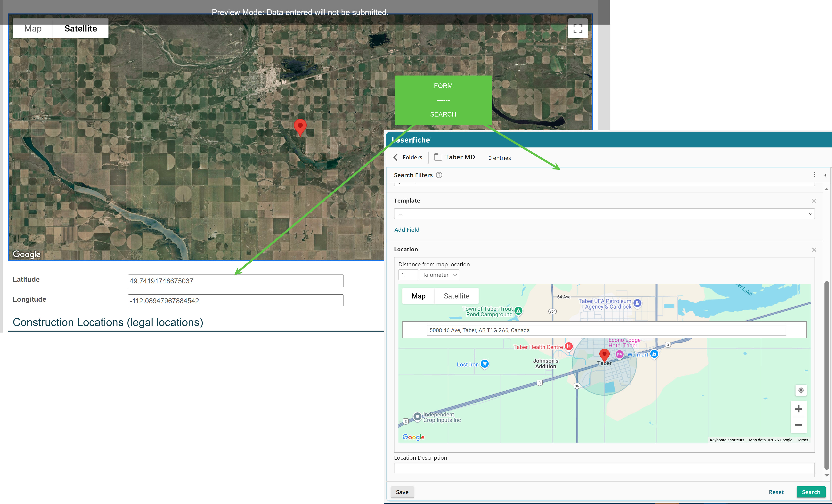The image size is (832, 504).
Task: Open the Search Filters three-dot menu
Action: (x=814, y=175)
